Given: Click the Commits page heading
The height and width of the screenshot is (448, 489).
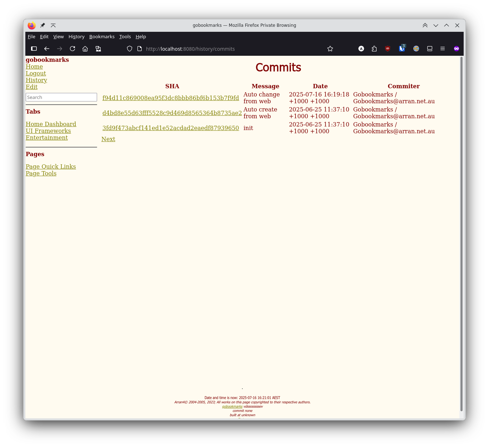Looking at the screenshot, I should [x=278, y=67].
